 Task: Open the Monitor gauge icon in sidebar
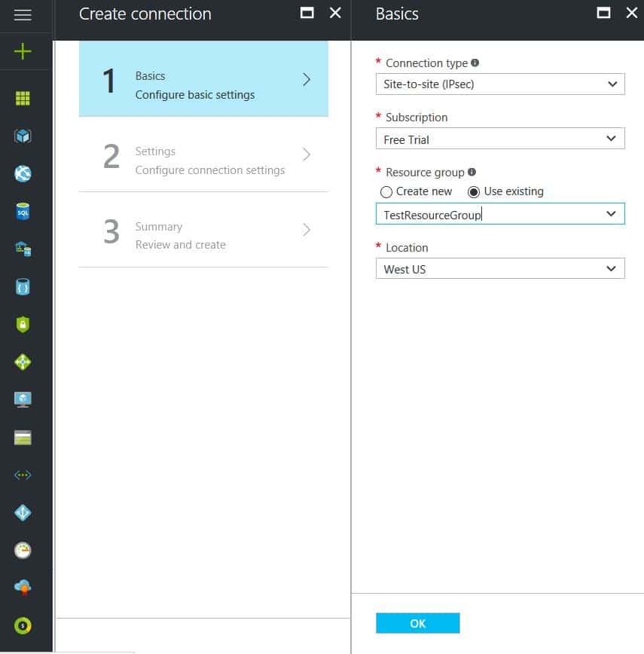coord(23,550)
